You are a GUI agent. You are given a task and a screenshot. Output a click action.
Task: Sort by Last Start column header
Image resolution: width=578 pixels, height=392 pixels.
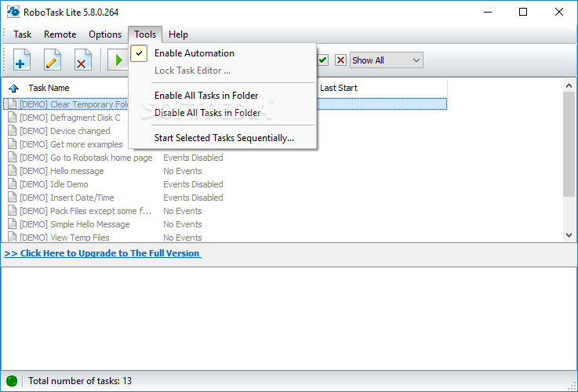click(x=339, y=88)
